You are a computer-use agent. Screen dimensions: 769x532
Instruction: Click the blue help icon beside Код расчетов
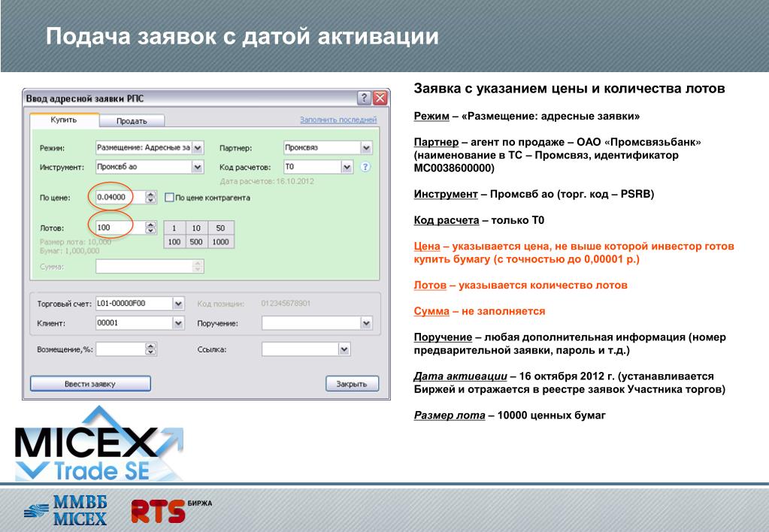tap(365, 167)
